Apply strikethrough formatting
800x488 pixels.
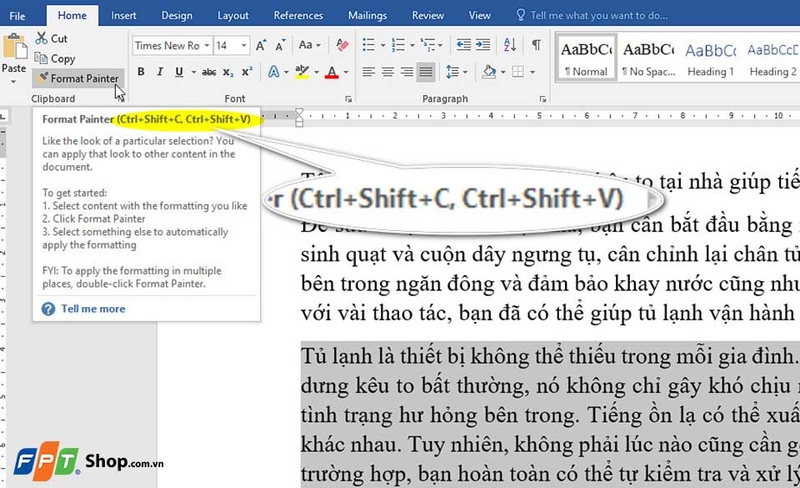[209, 72]
